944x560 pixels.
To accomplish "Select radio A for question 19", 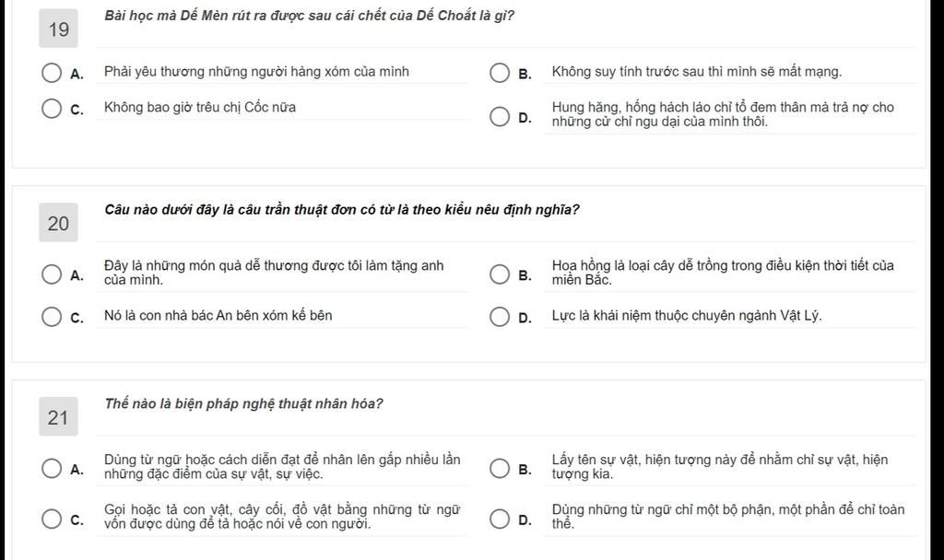I will click(x=52, y=73).
